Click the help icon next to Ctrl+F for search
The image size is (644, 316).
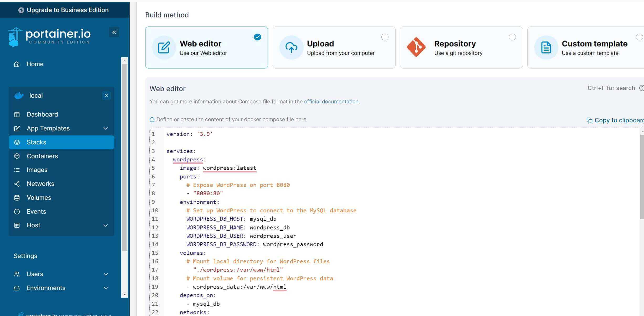[641, 88]
